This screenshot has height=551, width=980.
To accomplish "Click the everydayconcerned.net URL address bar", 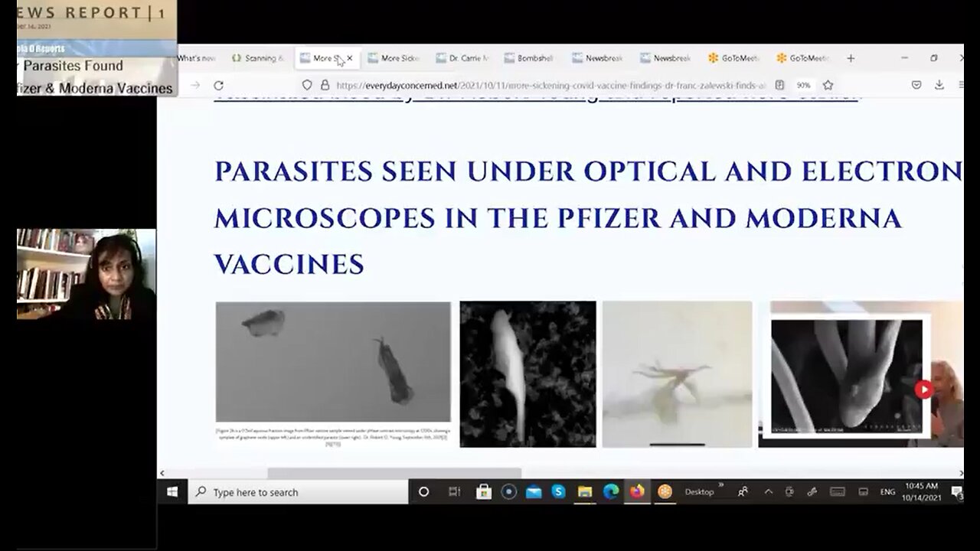I will coord(550,86).
